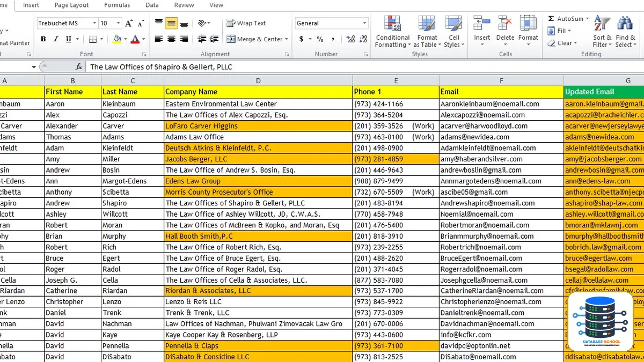
Task: Toggle Wrap Text
Action: [246, 23]
